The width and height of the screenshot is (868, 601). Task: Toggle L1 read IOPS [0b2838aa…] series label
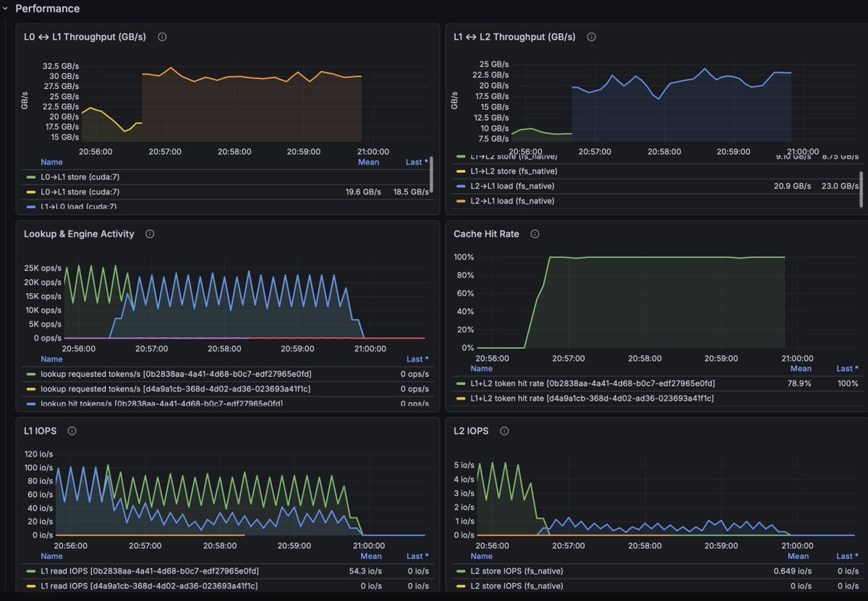(x=150, y=571)
